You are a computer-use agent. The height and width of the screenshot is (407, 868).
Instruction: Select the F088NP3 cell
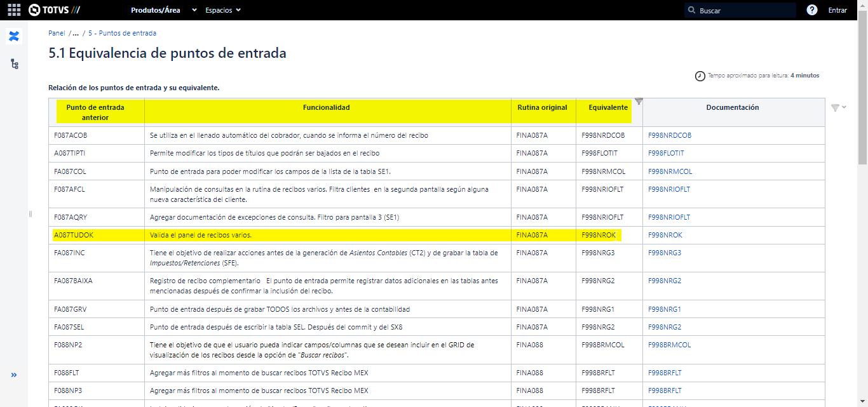97,390
